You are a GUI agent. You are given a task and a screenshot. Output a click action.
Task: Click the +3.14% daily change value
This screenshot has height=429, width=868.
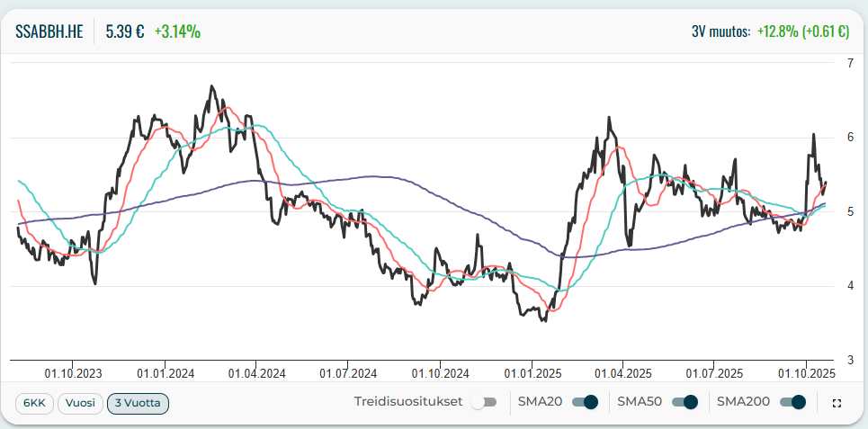pyautogui.click(x=177, y=31)
